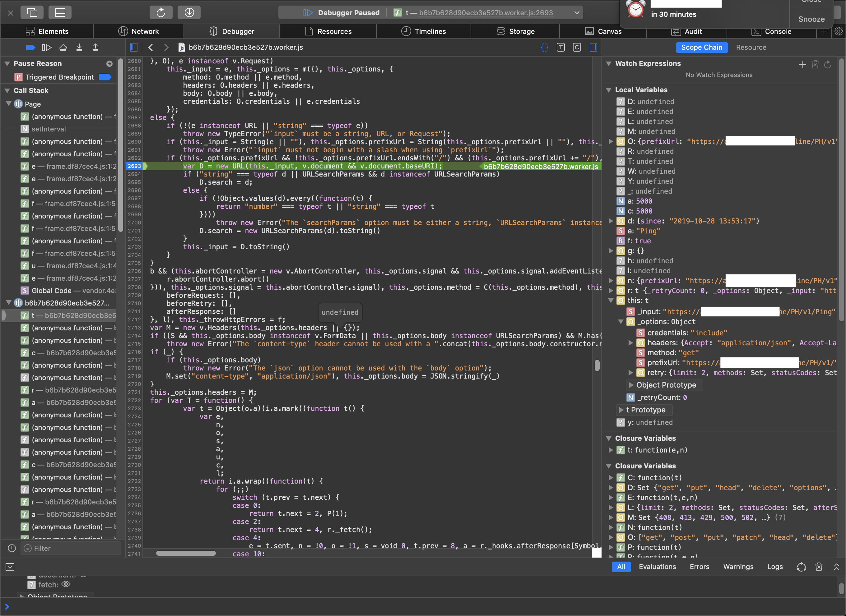Viewport: 846px width, 616px height.
Task: Clear console with the trash icon
Action: (819, 567)
